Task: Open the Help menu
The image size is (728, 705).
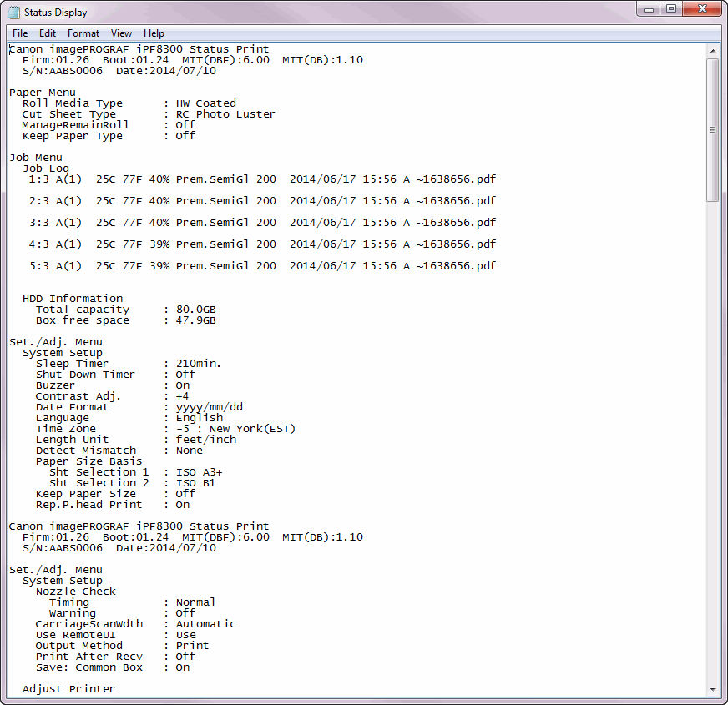Action: [x=154, y=33]
